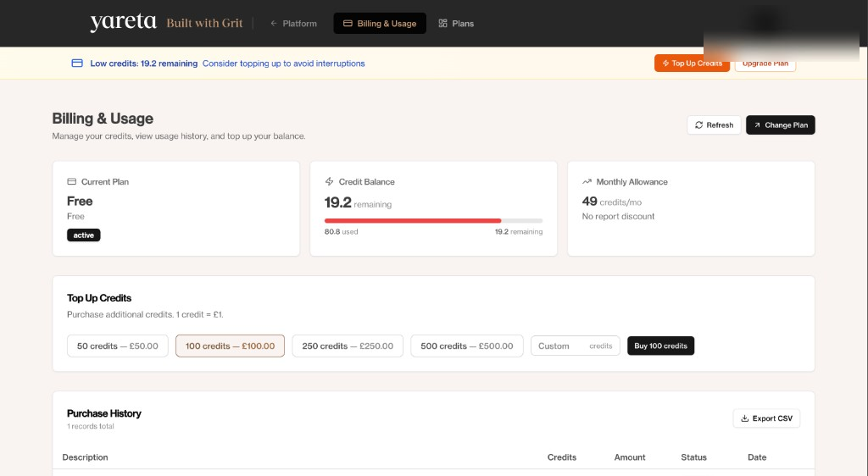This screenshot has height=476, width=868.
Task: Click the grid icon next to Plans
Action: point(442,23)
